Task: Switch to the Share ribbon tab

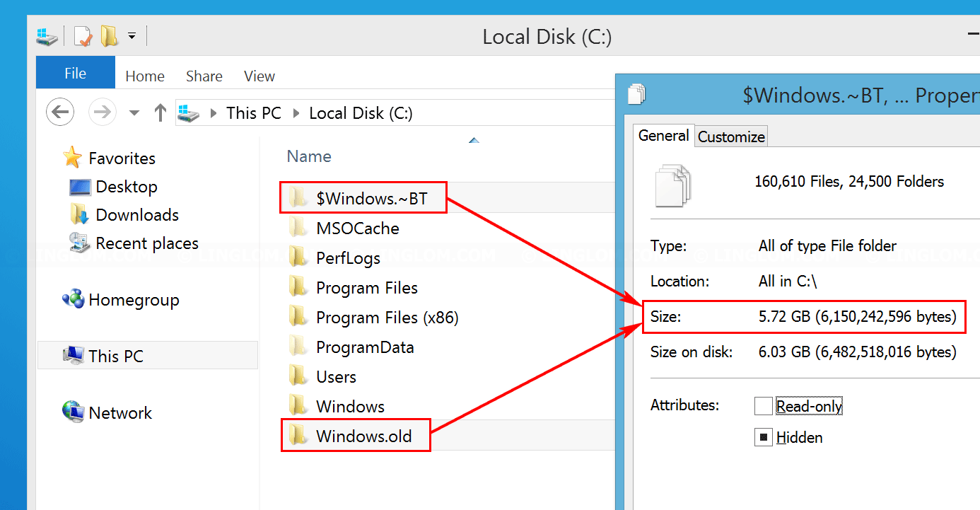Action: [x=204, y=76]
